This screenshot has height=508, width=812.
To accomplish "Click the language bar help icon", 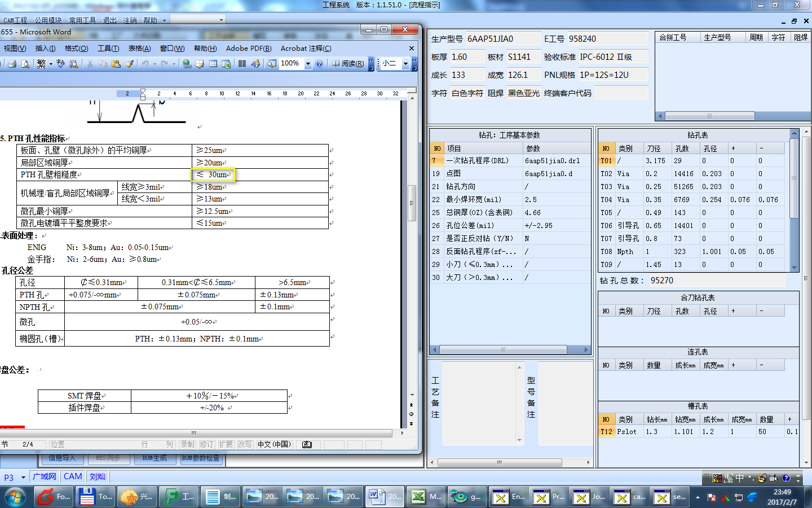I will click(x=786, y=478).
